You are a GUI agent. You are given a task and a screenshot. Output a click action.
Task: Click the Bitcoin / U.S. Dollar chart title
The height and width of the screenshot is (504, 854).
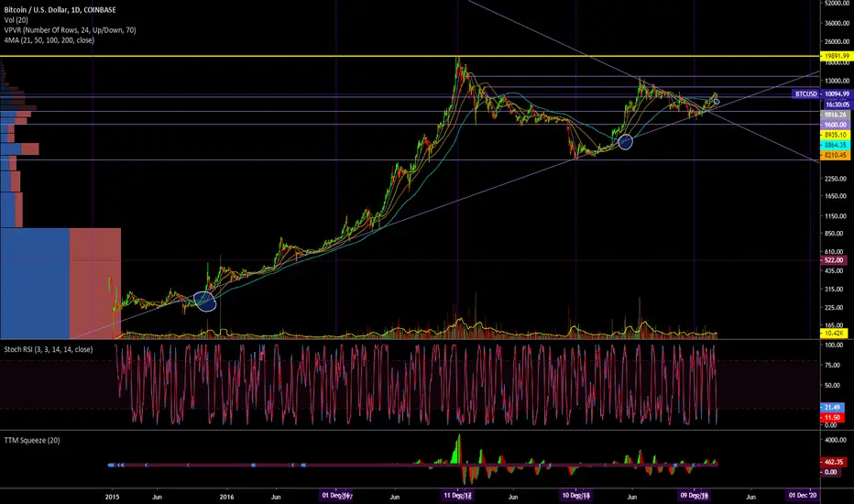point(60,10)
